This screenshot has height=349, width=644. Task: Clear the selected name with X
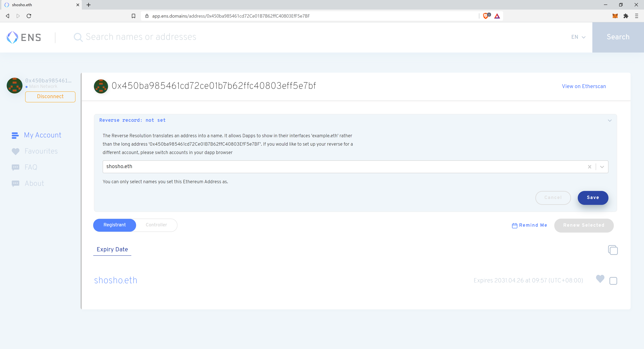tap(589, 167)
